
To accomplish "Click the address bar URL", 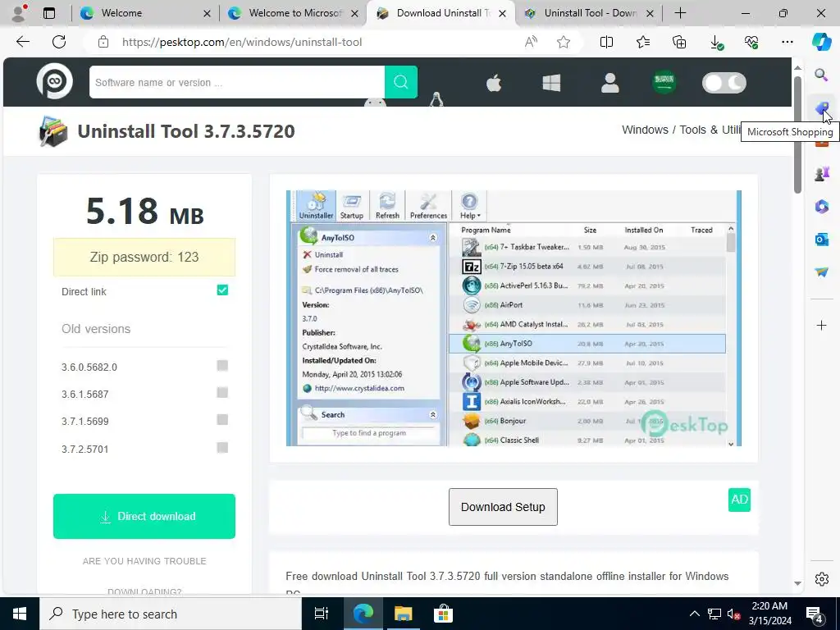I will (242, 42).
